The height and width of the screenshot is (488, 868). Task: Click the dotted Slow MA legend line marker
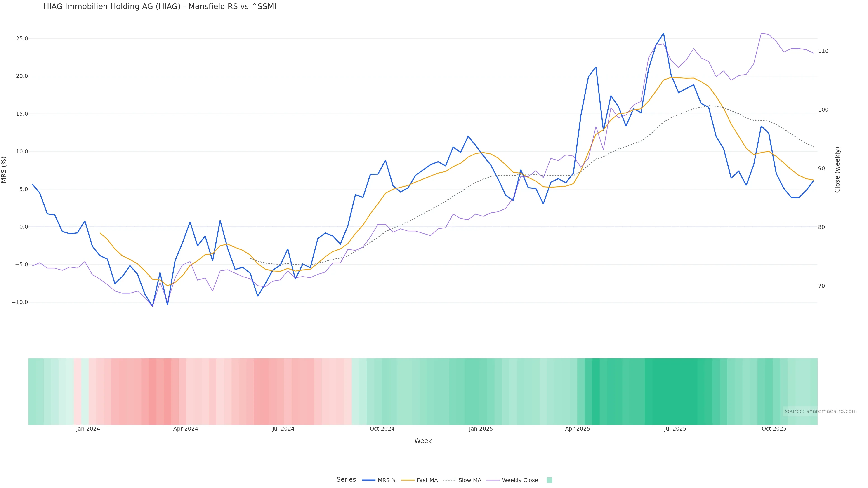coord(449,480)
